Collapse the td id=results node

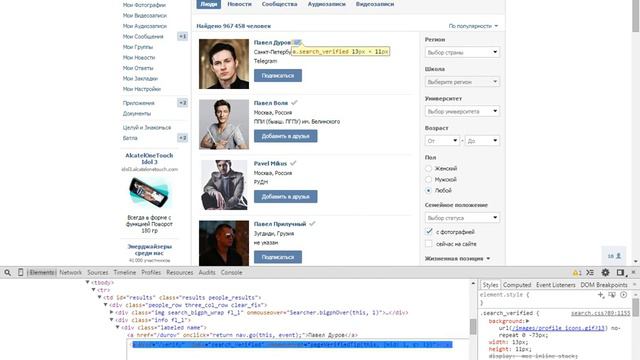point(99,298)
